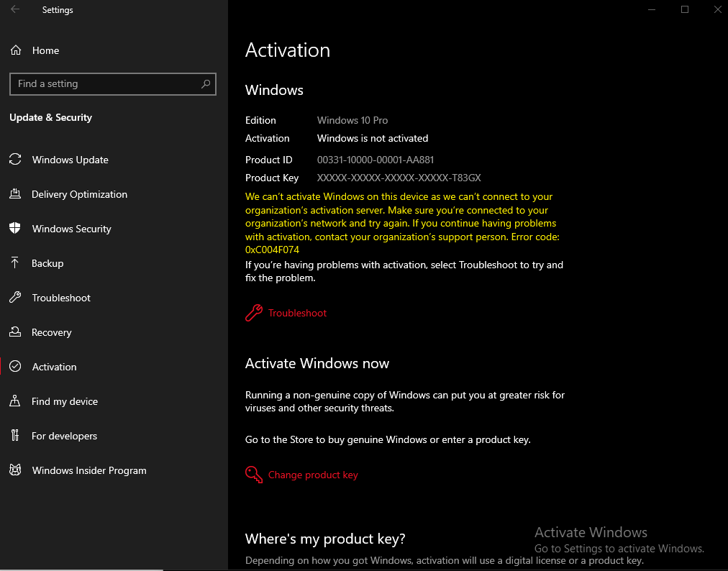
Task: Click the Activation checkmark circle icon
Action: click(15, 366)
